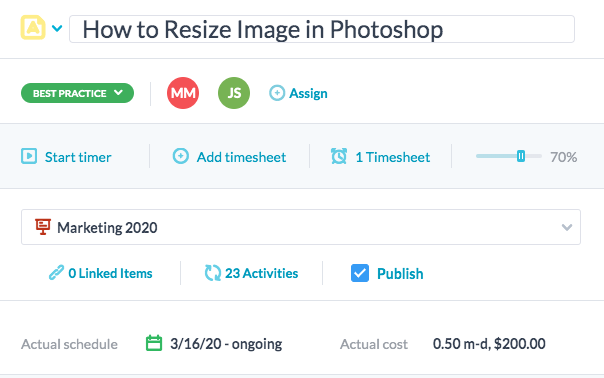Start timer via its text label

click(x=78, y=157)
